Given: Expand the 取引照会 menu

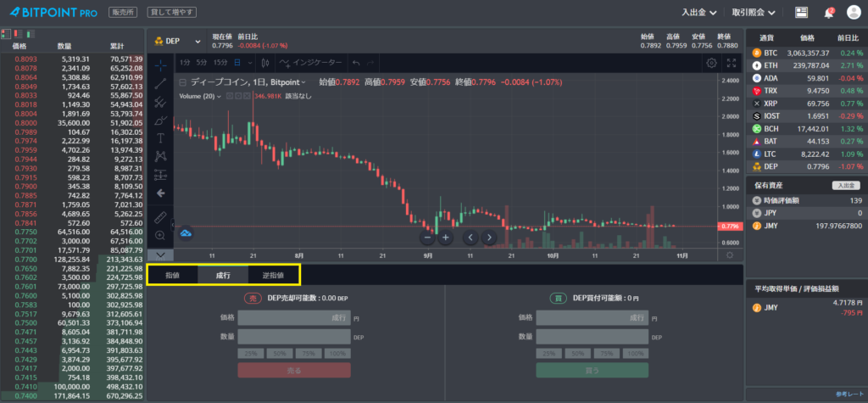Looking at the screenshot, I should pyautogui.click(x=753, y=12).
